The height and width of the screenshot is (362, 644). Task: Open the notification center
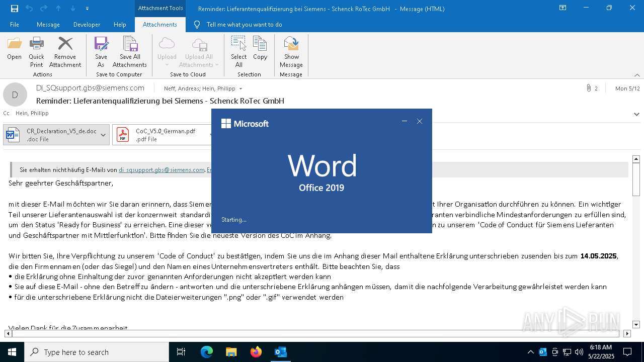point(627,352)
